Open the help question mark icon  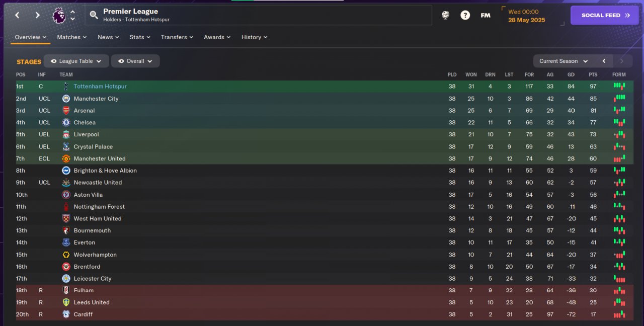point(465,15)
